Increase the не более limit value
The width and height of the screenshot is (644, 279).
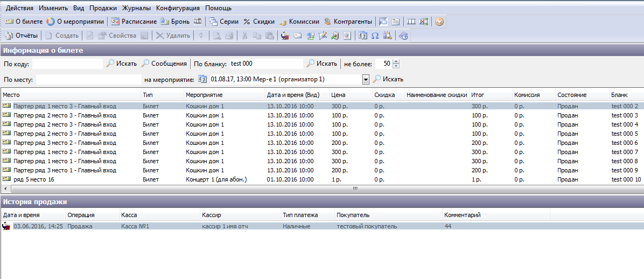tap(396, 61)
